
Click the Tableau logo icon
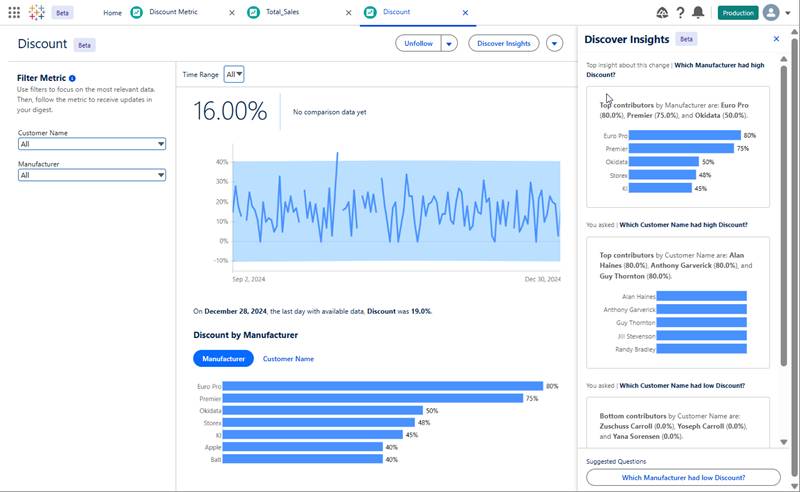pos(37,12)
